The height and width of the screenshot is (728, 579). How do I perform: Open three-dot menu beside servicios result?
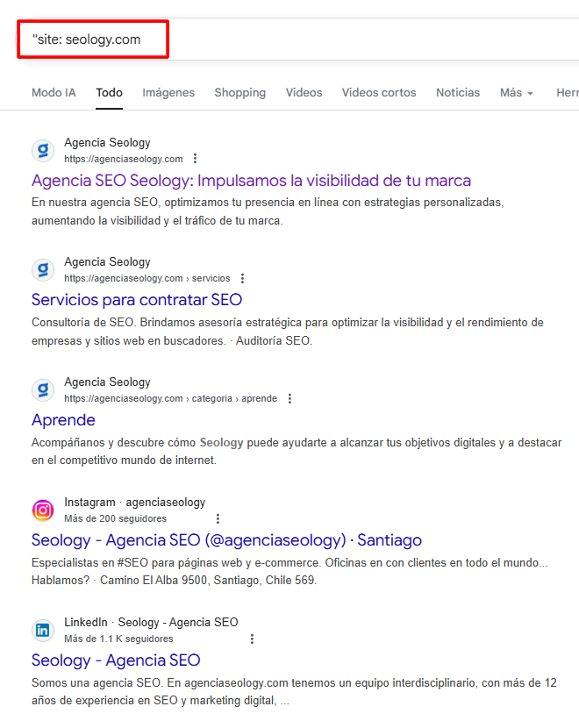(x=243, y=279)
